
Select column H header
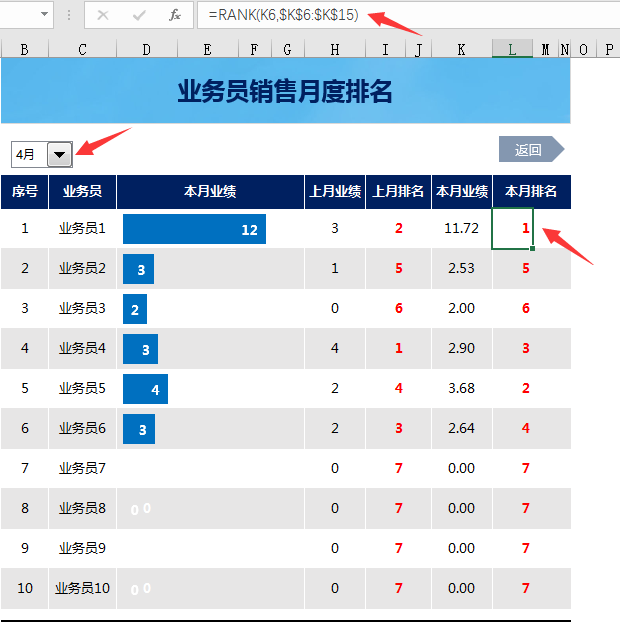click(x=335, y=49)
